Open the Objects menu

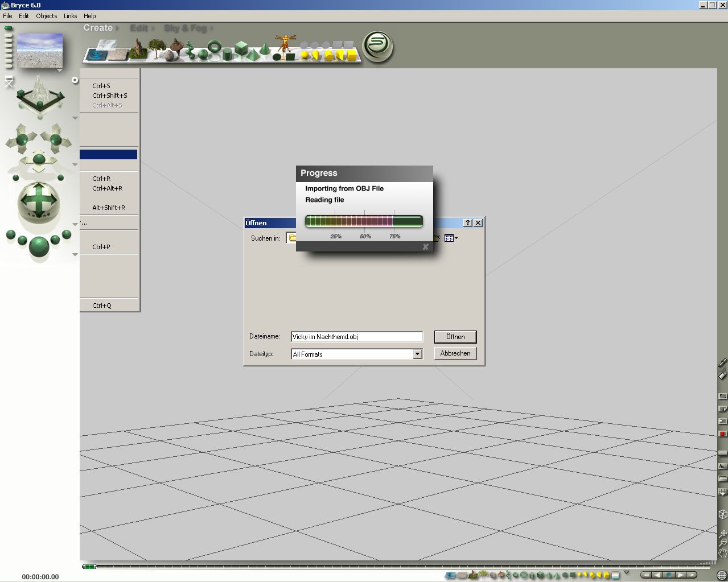[x=47, y=16]
